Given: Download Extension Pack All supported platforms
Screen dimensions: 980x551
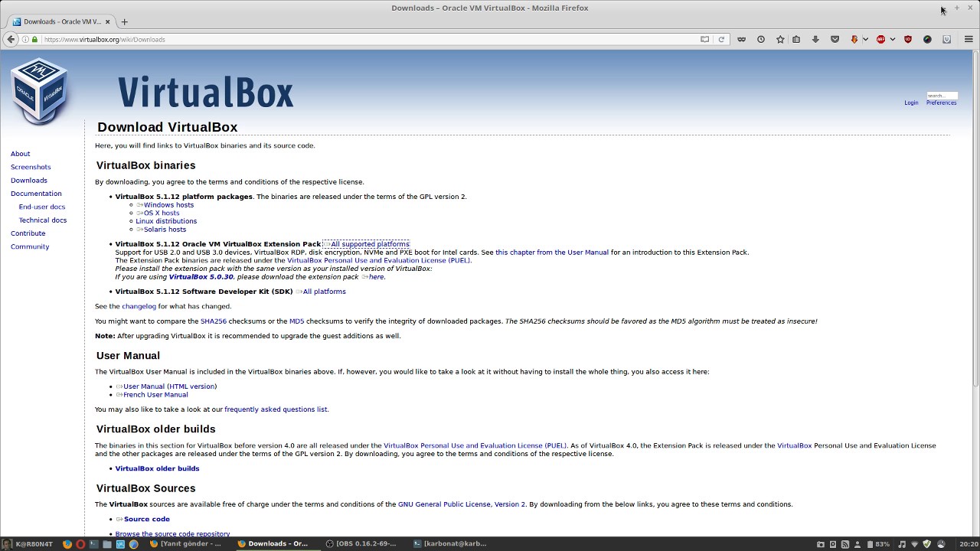Looking at the screenshot, I should point(370,244).
